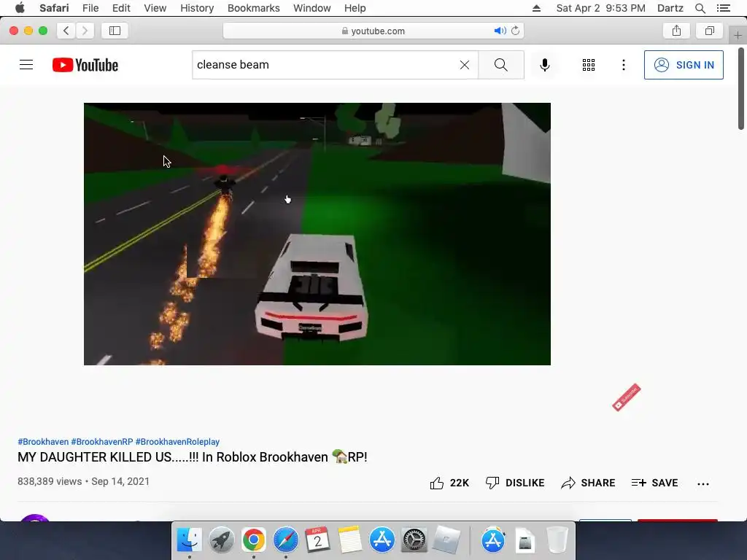Open Spotlight search in menu bar
Viewport: 747px width, 560px height.
(x=700, y=8)
